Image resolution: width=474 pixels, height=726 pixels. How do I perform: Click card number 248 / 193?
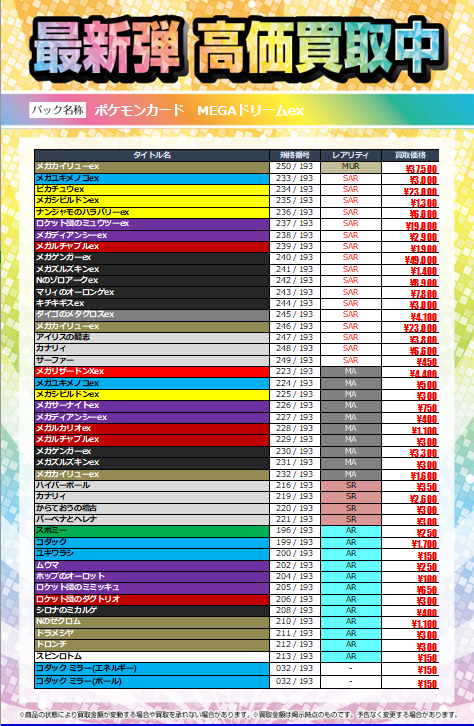click(x=294, y=348)
